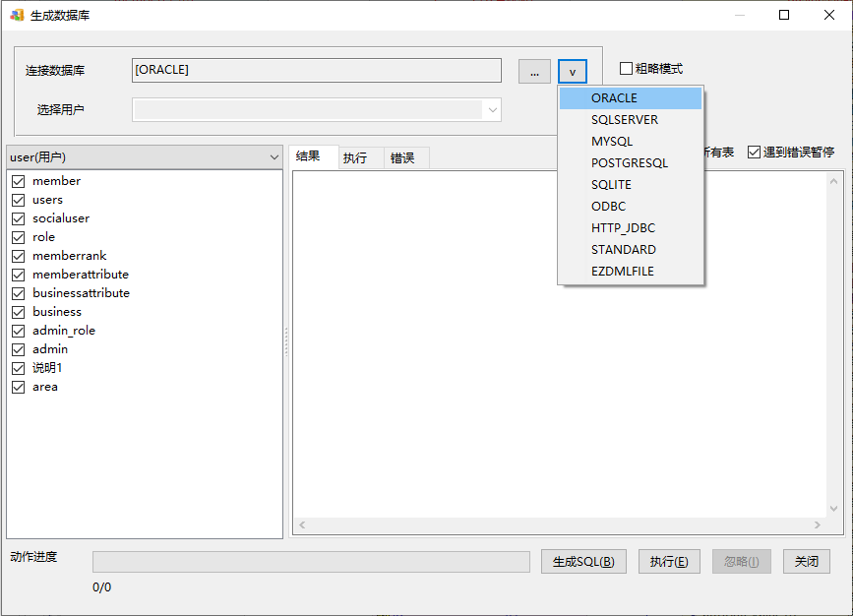Click the result pane scroll up arrow

834,181
